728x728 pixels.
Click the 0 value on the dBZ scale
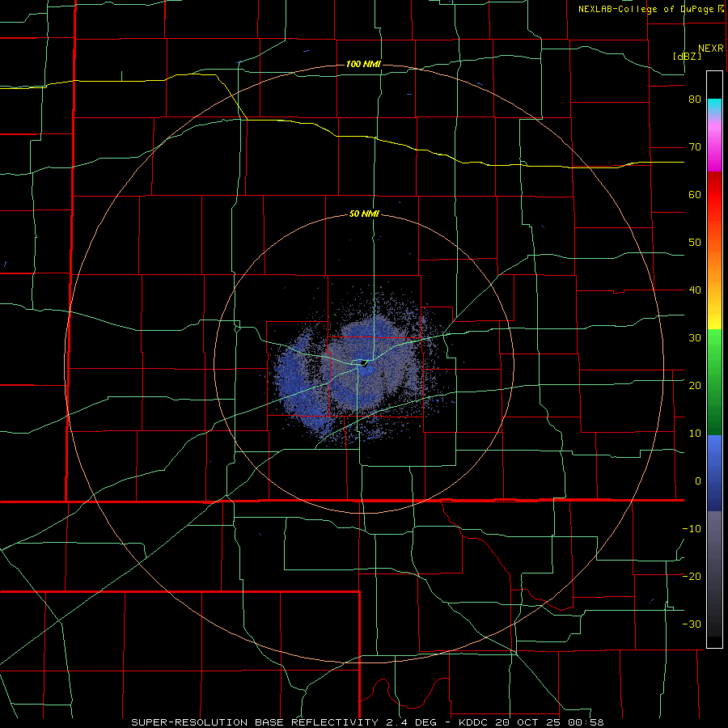pos(698,481)
